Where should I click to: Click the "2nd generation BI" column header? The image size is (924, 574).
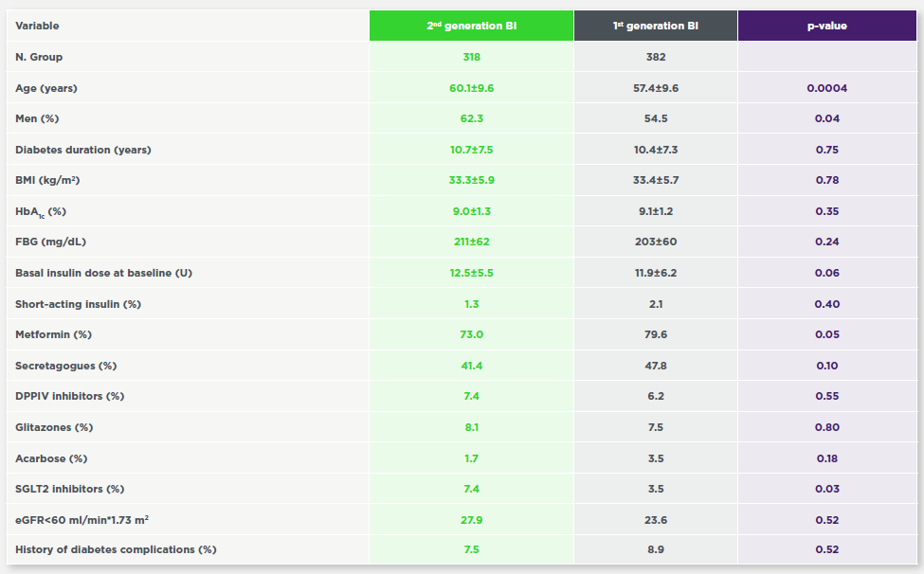[471, 27]
